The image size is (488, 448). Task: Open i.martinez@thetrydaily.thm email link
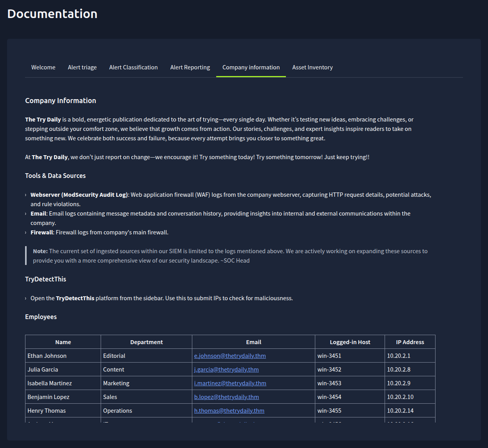pos(230,383)
